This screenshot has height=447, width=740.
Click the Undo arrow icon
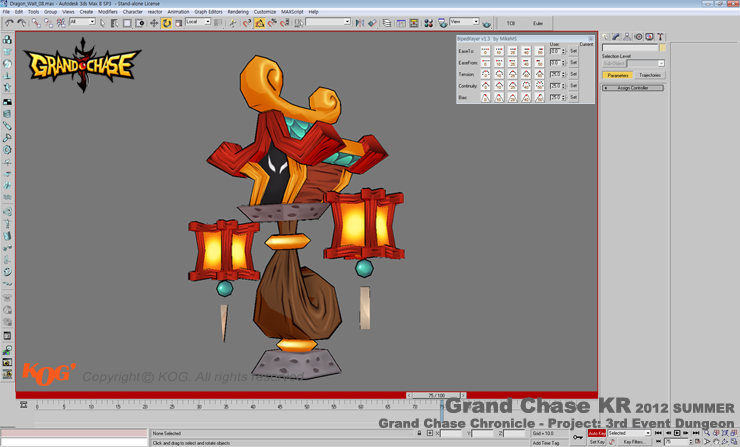click(x=9, y=22)
